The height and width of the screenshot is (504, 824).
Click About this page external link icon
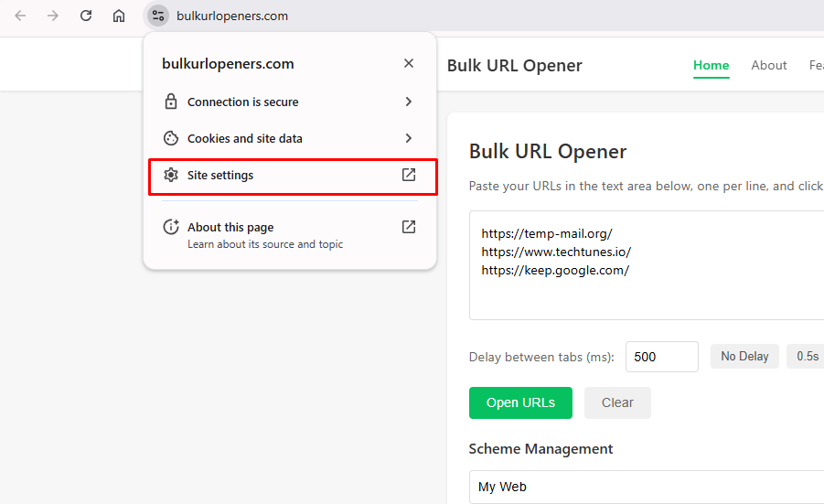[x=408, y=227]
